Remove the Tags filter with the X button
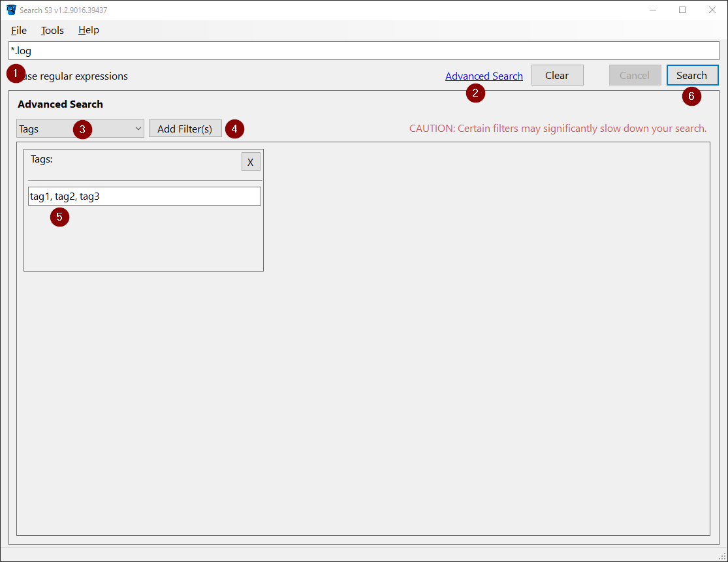This screenshot has height=562, width=728. point(250,162)
